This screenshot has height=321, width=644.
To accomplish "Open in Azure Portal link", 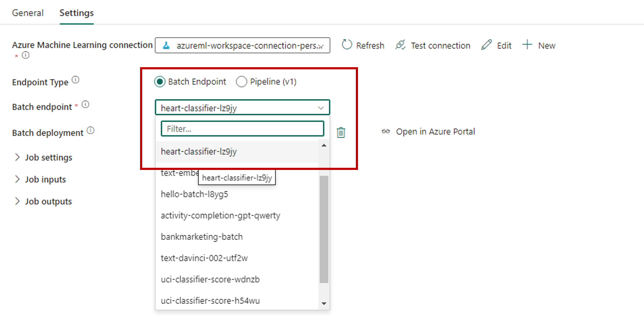I will tap(435, 132).
